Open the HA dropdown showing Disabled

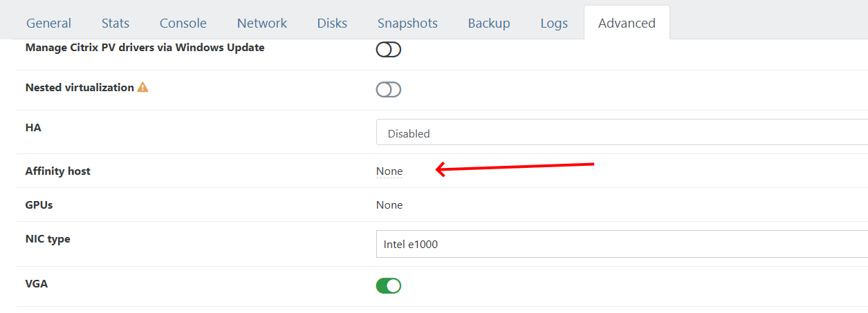pyautogui.click(x=622, y=133)
